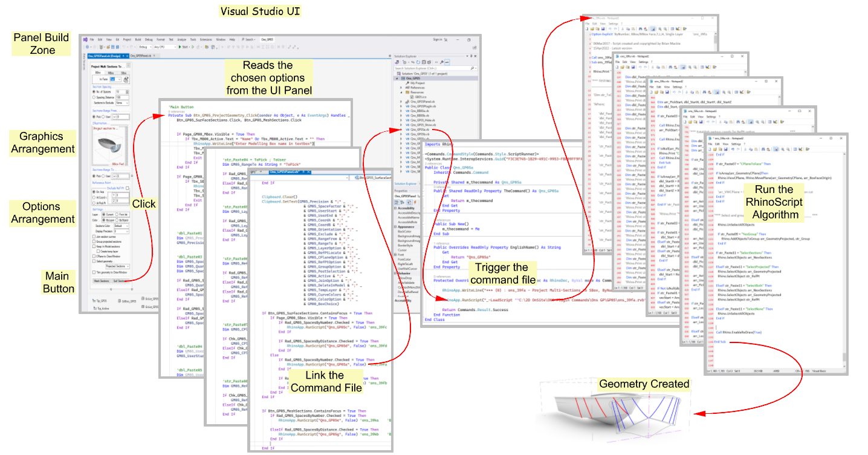This screenshot has height=455, width=868.
Task: Expand the References node in Solution Explorer
Action: 401,88
